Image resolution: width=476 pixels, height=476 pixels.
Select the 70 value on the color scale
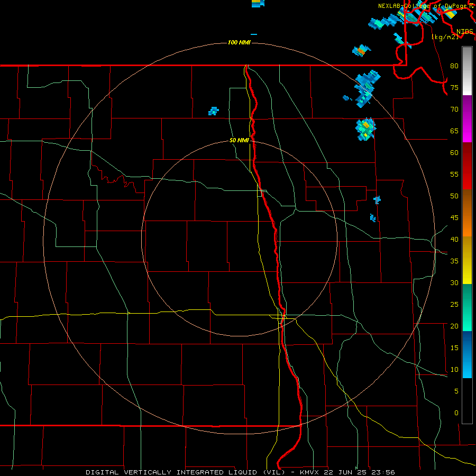(x=454, y=109)
